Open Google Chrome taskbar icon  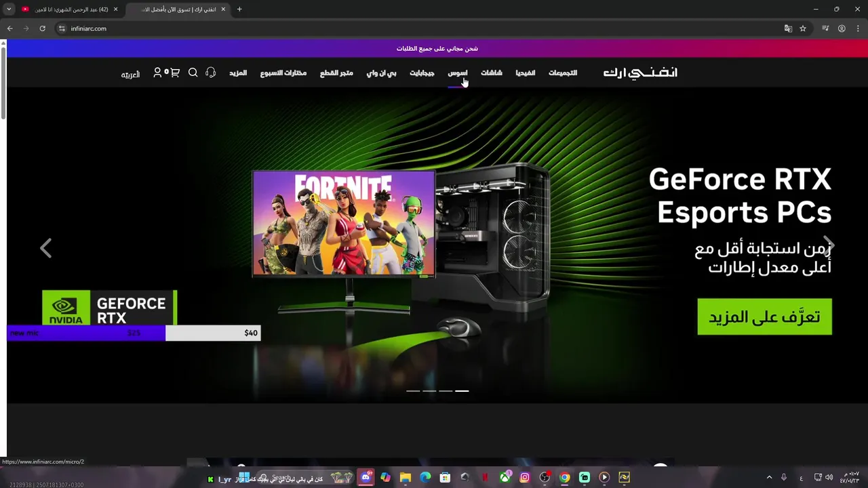[565, 477]
